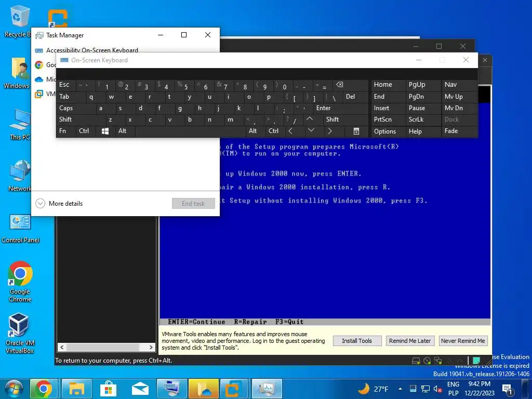Toggle the left Alt key on the on-screen keyboard
The height and width of the screenshot is (399, 532).
[125, 131]
